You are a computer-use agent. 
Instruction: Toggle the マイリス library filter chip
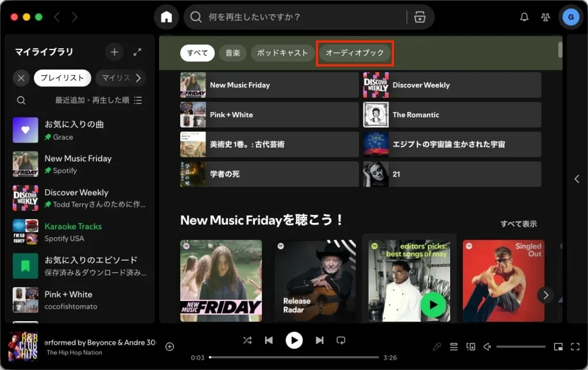click(116, 78)
